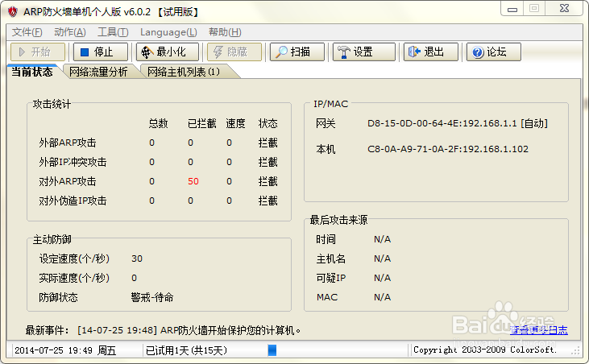Image resolution: width=589 pixels, height=364 pixels.
Task: Click the blue status bar indicator
Action: [272, 350]
